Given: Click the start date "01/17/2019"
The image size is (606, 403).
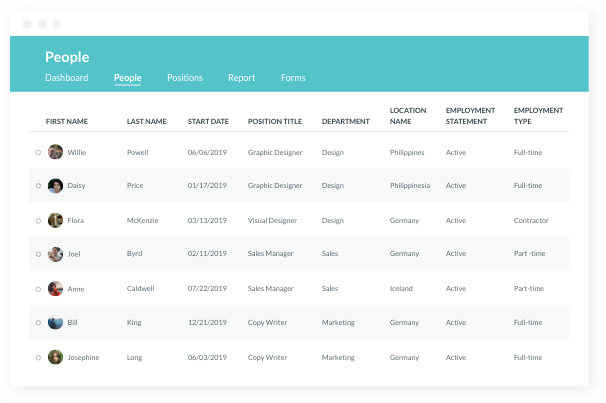Looking at the screenshot, I should pos(207,185).
